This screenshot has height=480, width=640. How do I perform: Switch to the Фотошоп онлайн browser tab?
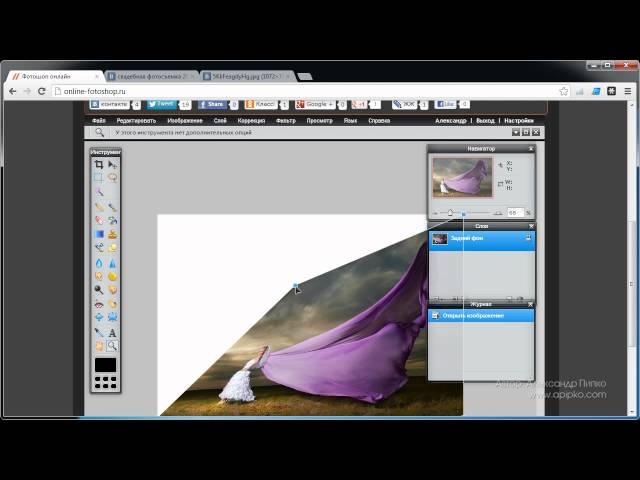tap(55, 76)
